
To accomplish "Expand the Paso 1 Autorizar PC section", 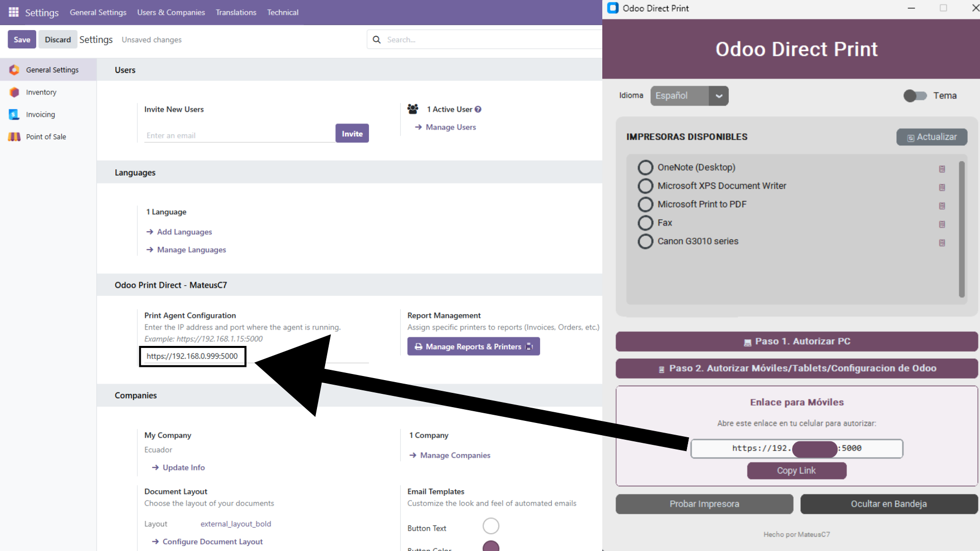I will click(x=796, y=341).
